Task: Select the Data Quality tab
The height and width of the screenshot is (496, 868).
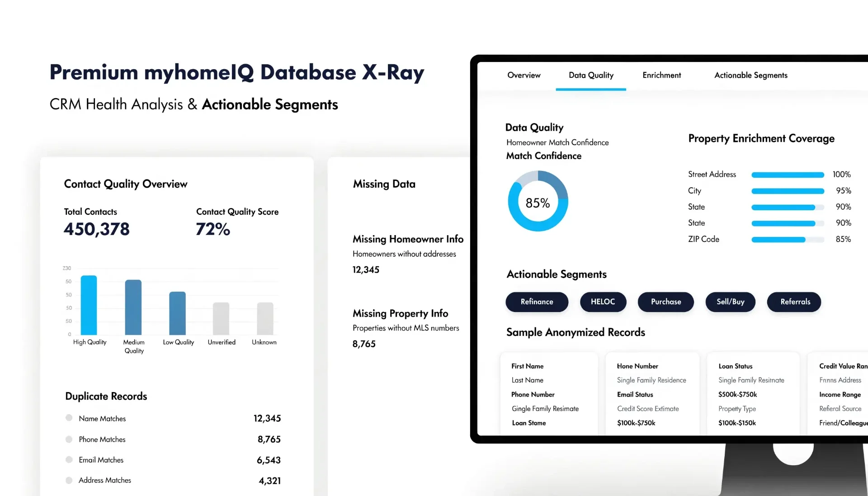Action: [x=591, y=75]
